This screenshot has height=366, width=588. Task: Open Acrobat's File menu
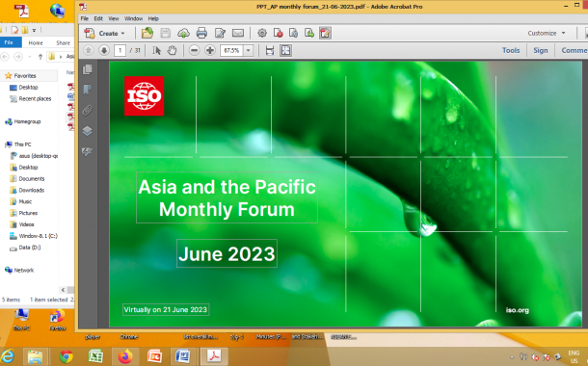point(85,18)
